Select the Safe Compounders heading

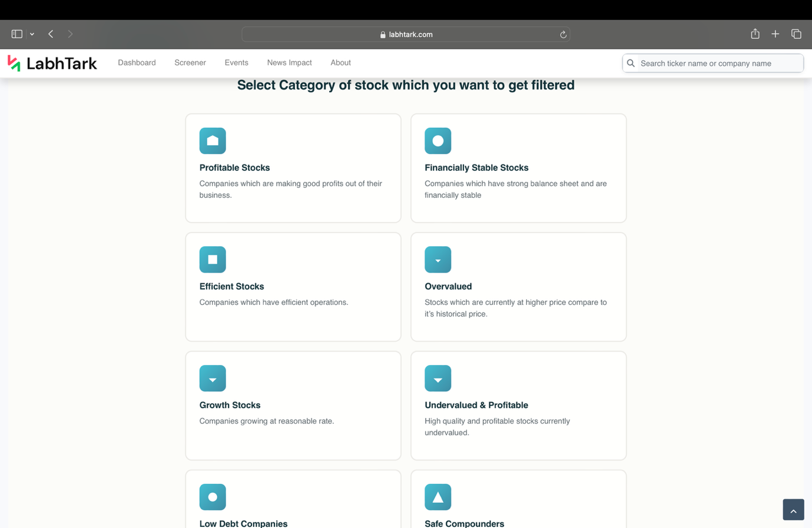coord(464,523)
